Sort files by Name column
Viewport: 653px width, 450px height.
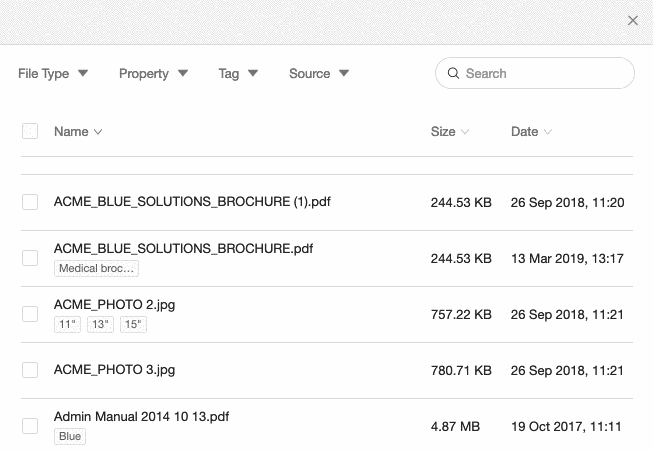[x=78, y=132]
